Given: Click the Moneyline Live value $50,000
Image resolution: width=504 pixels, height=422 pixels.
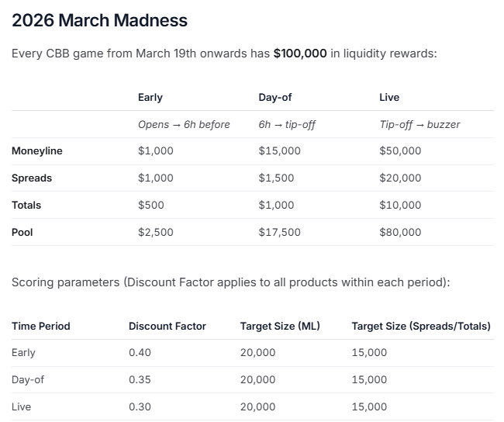Looking at the screenshot, I should coord(400,151).
